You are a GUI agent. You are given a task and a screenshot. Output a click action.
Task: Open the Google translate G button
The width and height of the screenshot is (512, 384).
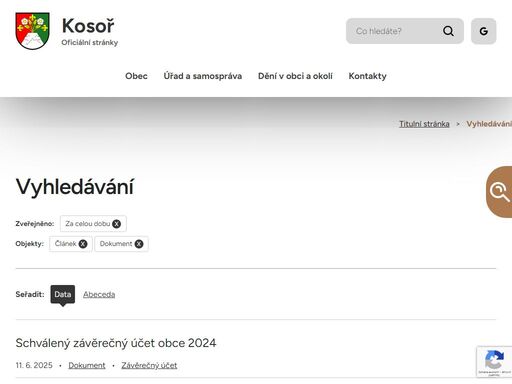click(x=483, y=31)
